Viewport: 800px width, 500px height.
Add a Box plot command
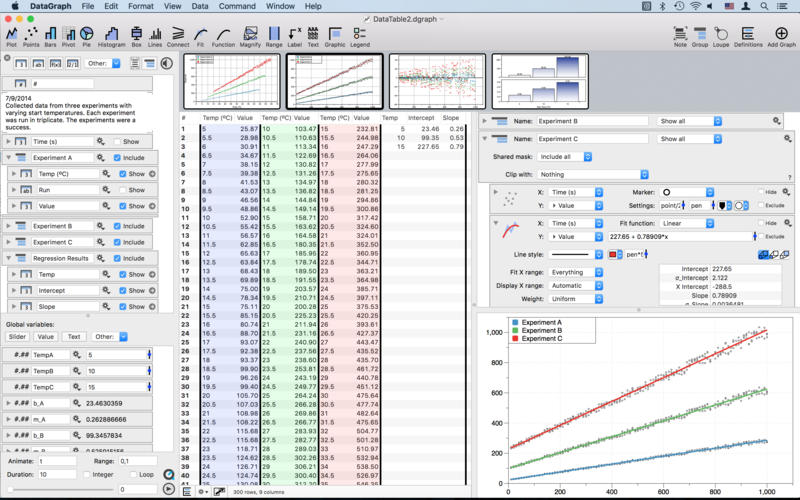coord(136,37)
